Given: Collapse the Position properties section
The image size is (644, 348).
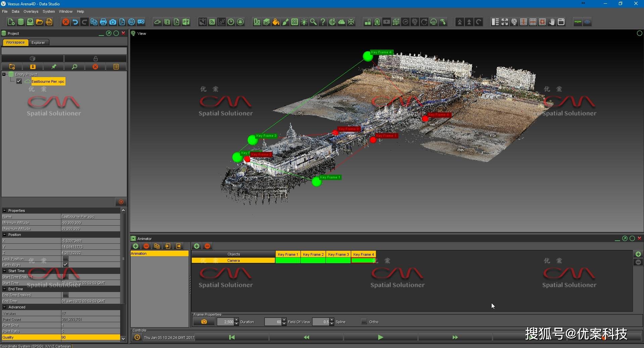Looking at the screenshot, I should click(5, 235).
